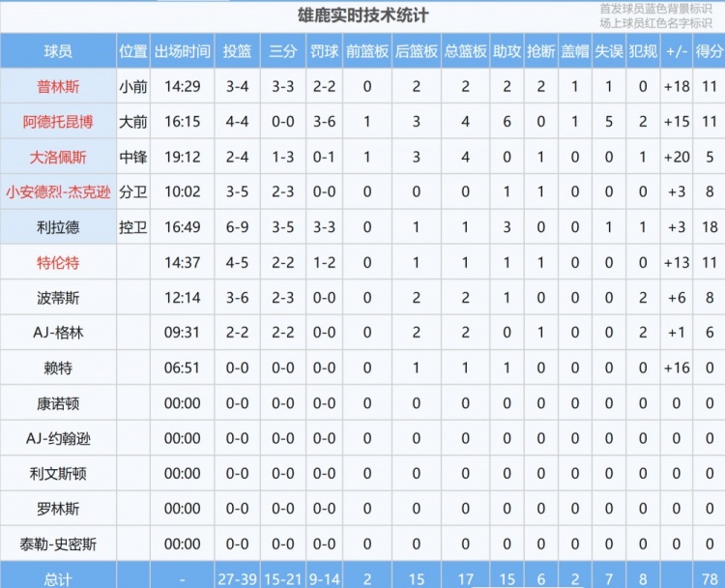Select player AJ-格林
The height and width of the screenshot is (588, 725).
tap(58, 333)
